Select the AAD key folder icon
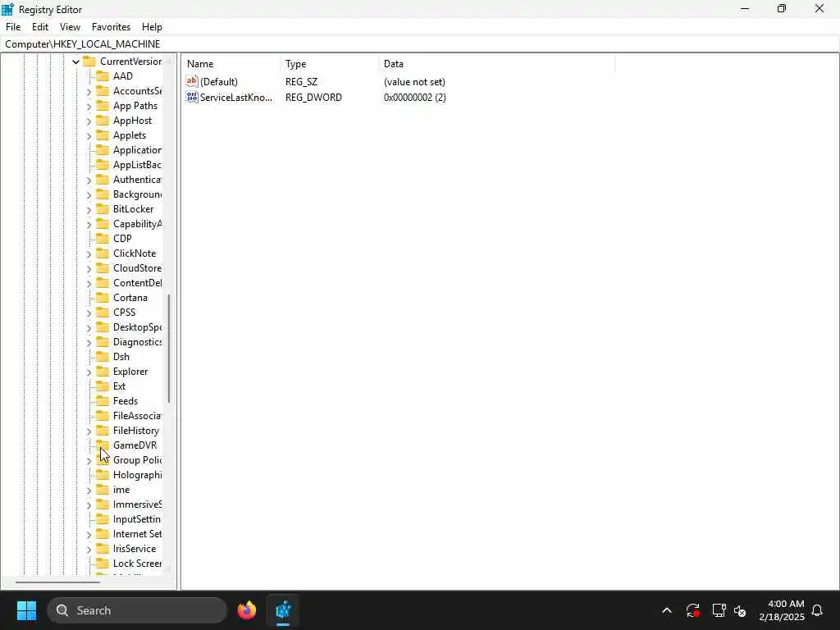The width and height of the screenshot is (840, 630). click(103, 76)
